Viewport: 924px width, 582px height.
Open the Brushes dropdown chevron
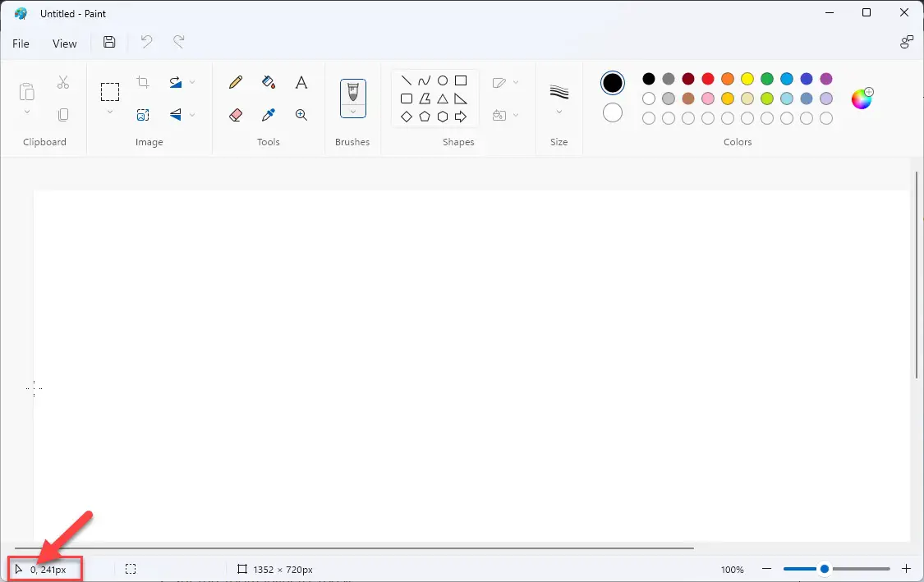(353, 112)
